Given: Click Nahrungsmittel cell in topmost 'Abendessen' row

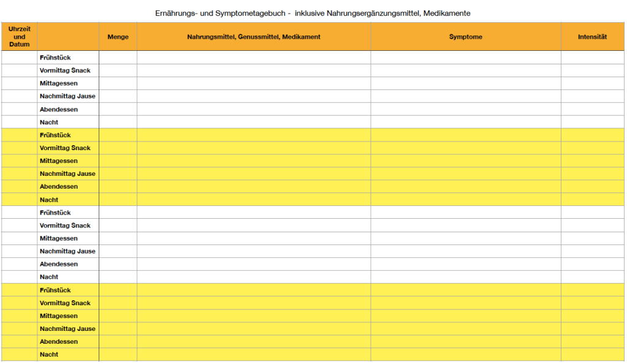Looking at the screenshot, I should tap(253, 109).
